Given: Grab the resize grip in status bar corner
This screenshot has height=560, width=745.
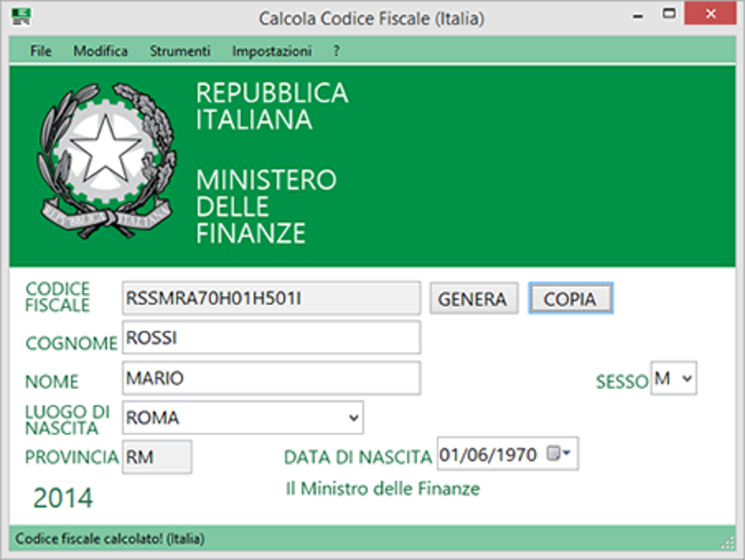Looking at the screenshot, I should (727, 542).
